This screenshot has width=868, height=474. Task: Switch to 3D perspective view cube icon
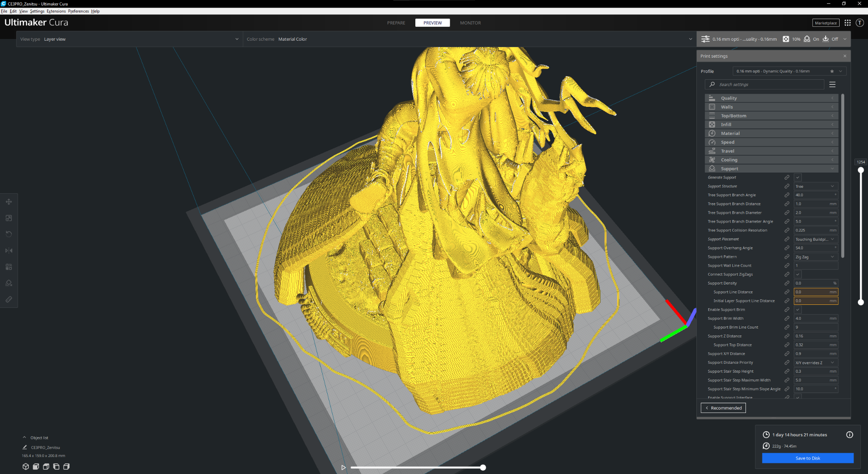(x=26, y=466)
